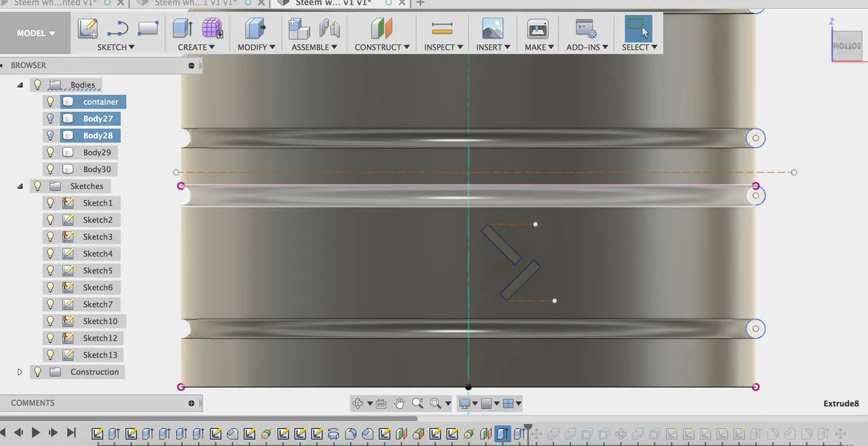The width and height of the screenshot is (868, 446).
Task: Open a new document tab with plus
Action: point(420,3)
